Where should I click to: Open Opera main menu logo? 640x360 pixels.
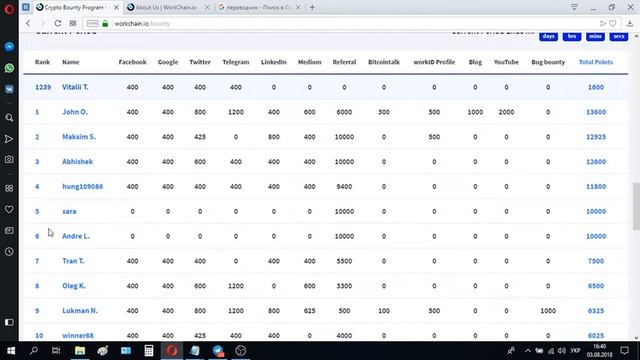click(9, 9)
